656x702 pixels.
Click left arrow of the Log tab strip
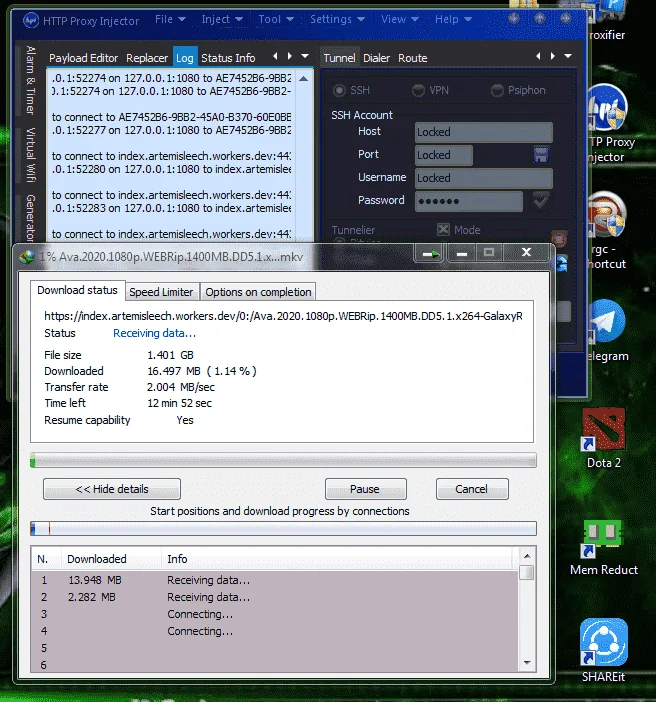click(x=275, y=56)
